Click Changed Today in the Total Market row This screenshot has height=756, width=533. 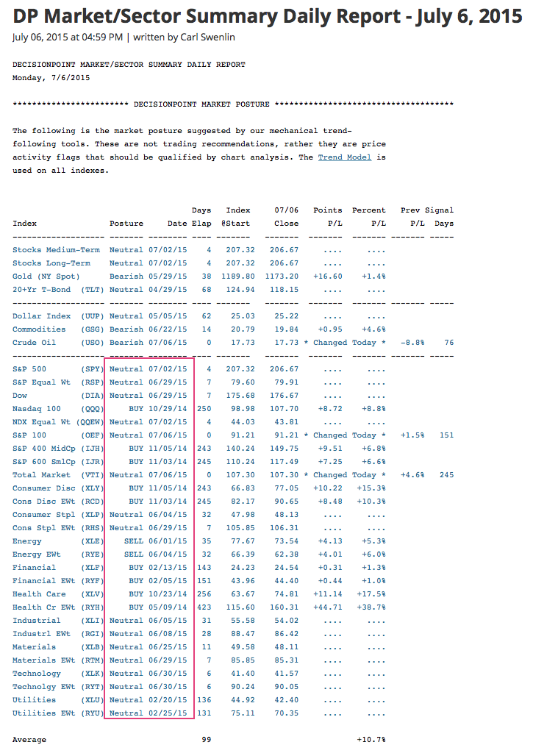[345, 475]
